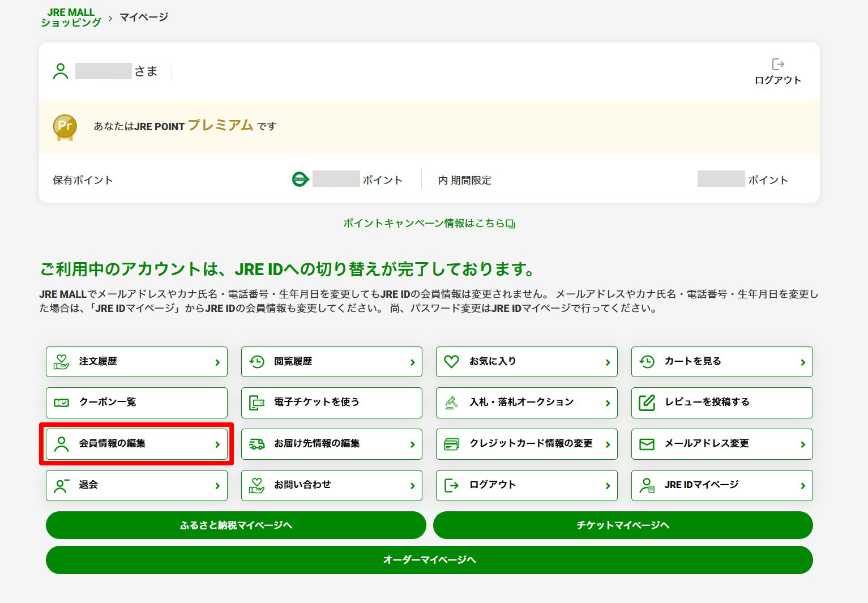Click the chevron on the grid ログアウト button
The height and width of the screenshot is (603, 868).
tap(608, 486)
